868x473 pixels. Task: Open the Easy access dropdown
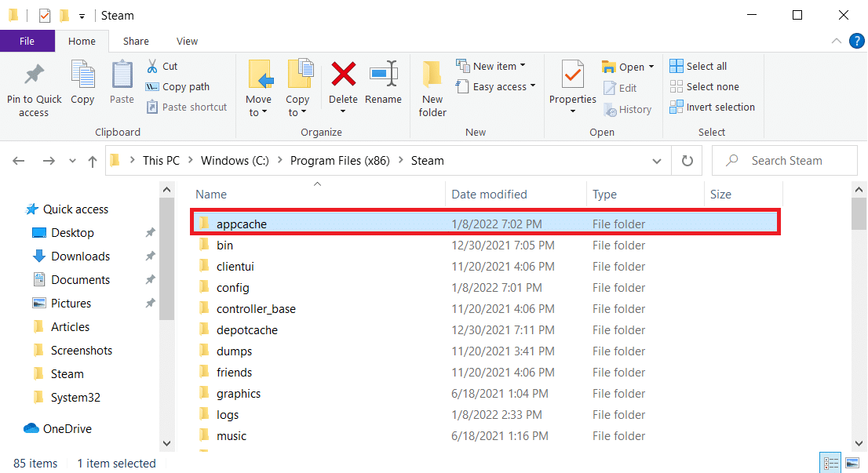(495, 87)
